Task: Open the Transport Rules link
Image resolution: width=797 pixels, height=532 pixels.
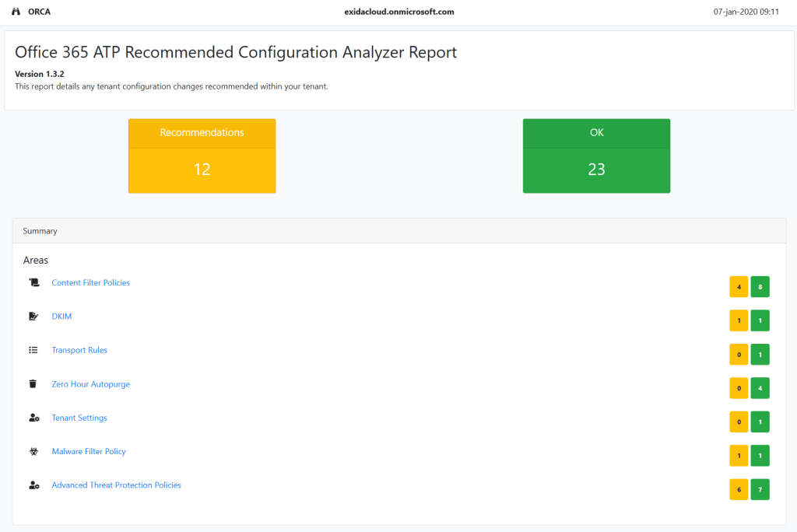Action: [79, 350]
